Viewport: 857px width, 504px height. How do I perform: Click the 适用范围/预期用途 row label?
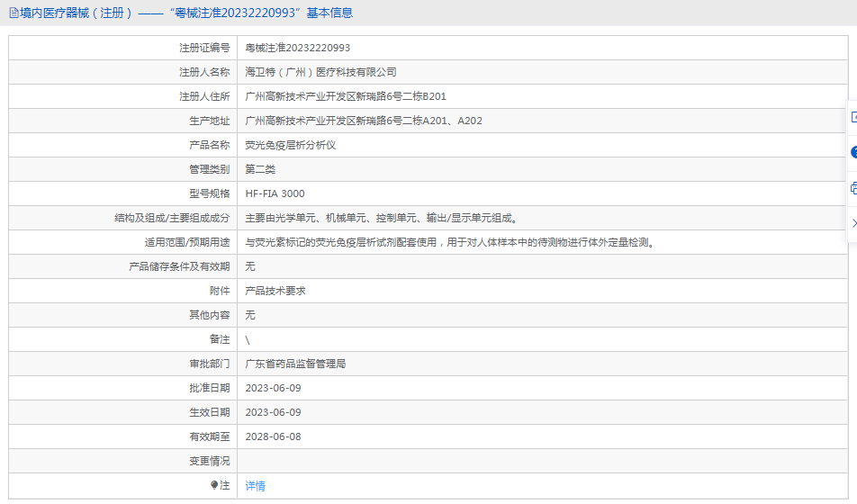click(187, 242)
